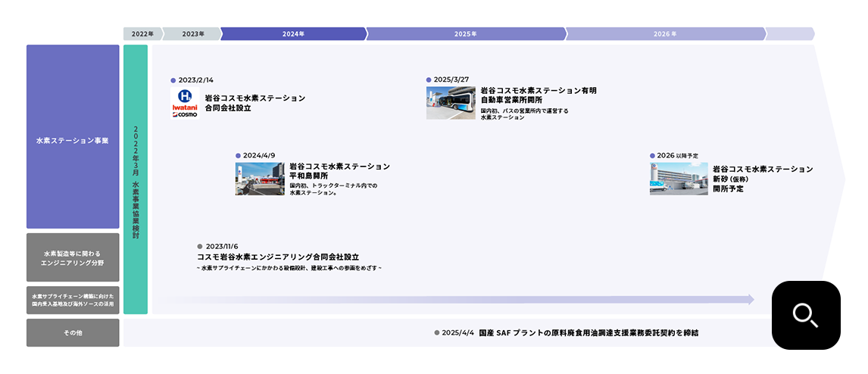Screen dimensions: 868x374
Task: Click the 水素サプライチェーン構築 category block
Action: (x=73, y=301)
